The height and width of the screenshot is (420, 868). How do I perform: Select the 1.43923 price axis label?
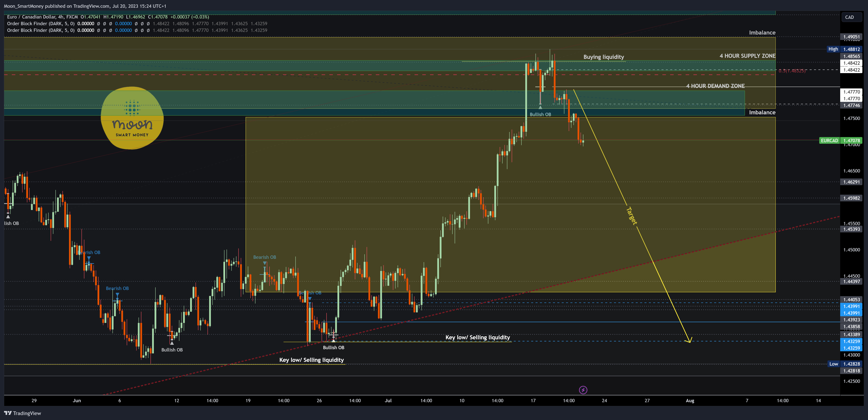tap(851, 320)
